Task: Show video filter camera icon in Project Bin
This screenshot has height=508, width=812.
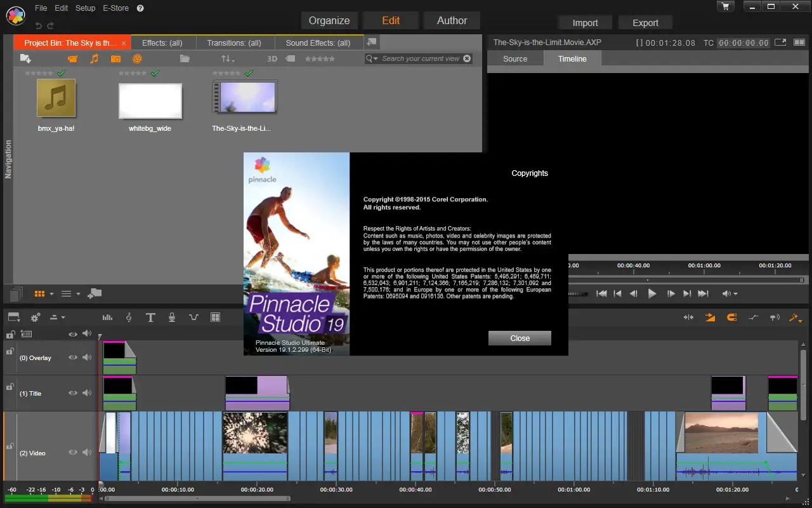Action: 72,58
